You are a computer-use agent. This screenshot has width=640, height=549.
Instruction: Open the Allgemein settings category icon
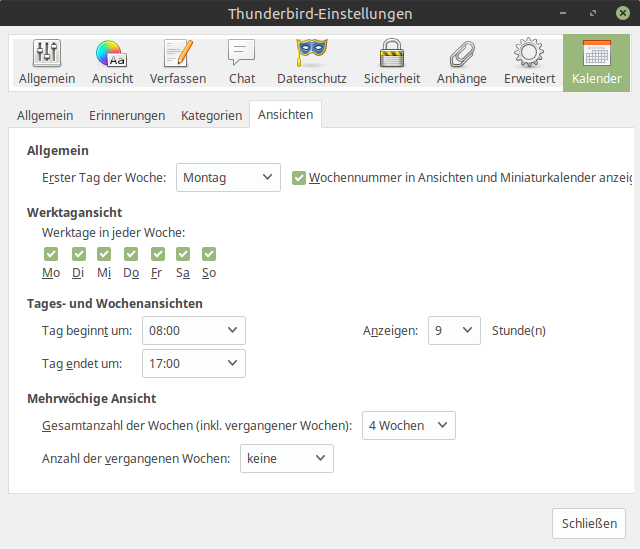click(x=47, y=62)
